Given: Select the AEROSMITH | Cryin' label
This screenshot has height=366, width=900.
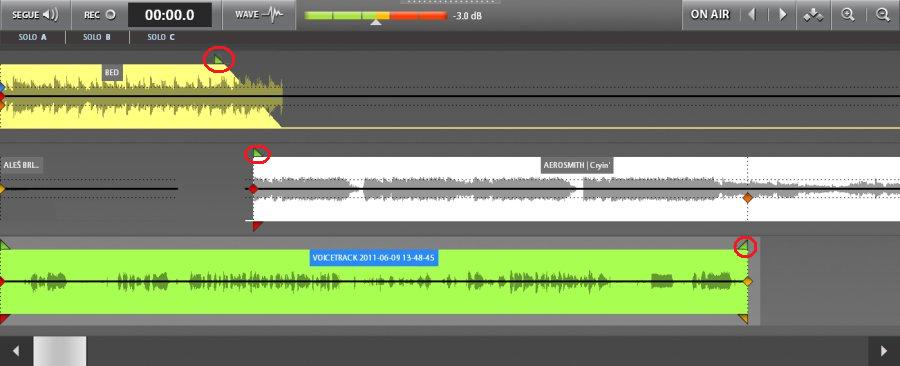Looking at the screenshot, I should 578,166.
